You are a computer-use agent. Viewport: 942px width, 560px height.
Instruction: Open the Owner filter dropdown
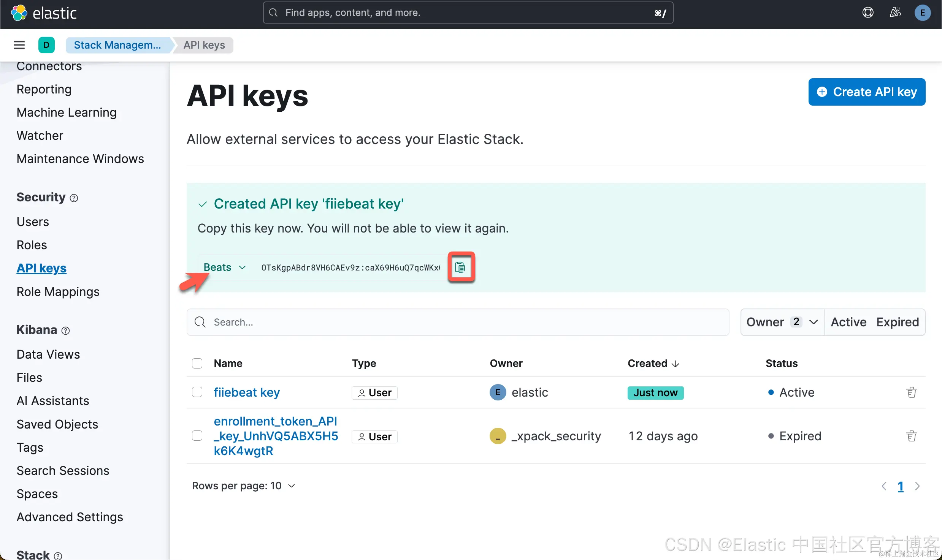tap(782, 322)
